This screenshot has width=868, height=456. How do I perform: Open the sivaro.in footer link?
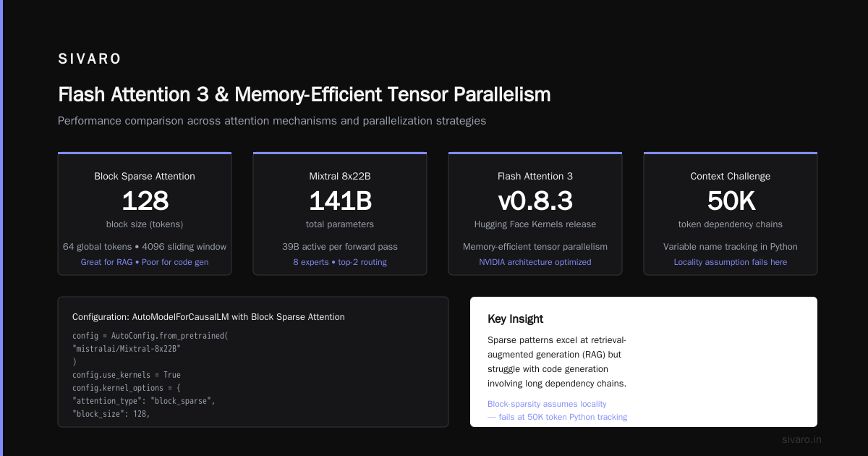[x=801, y=439]
